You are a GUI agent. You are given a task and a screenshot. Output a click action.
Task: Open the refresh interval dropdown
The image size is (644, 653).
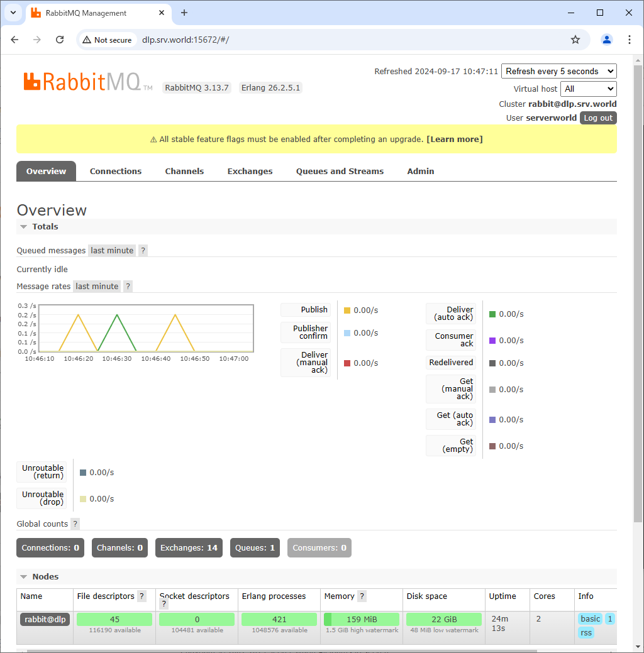558,71
